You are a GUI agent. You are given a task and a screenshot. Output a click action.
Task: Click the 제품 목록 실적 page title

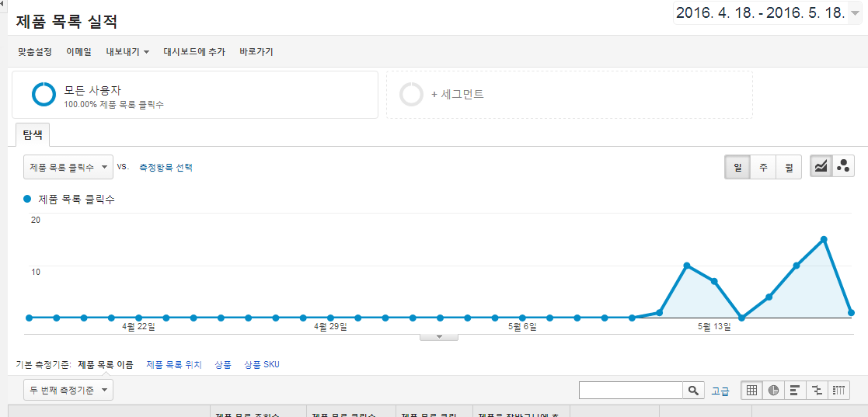tap(66, 20)
